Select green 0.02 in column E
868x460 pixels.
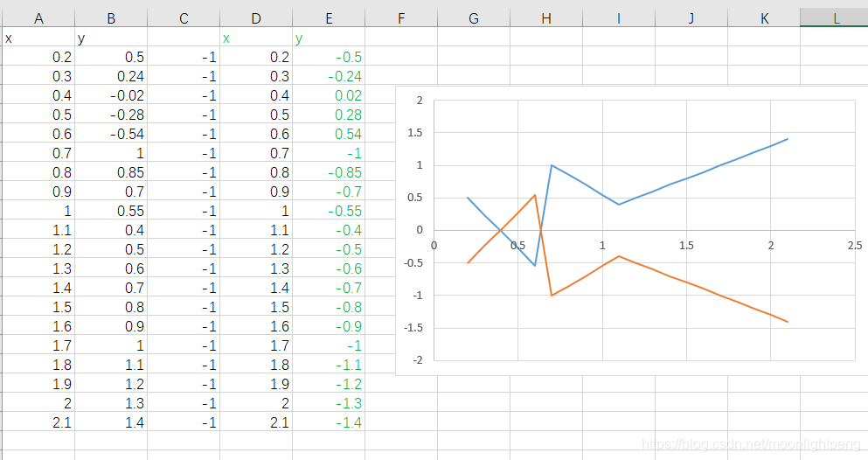(x=329, y=95)
